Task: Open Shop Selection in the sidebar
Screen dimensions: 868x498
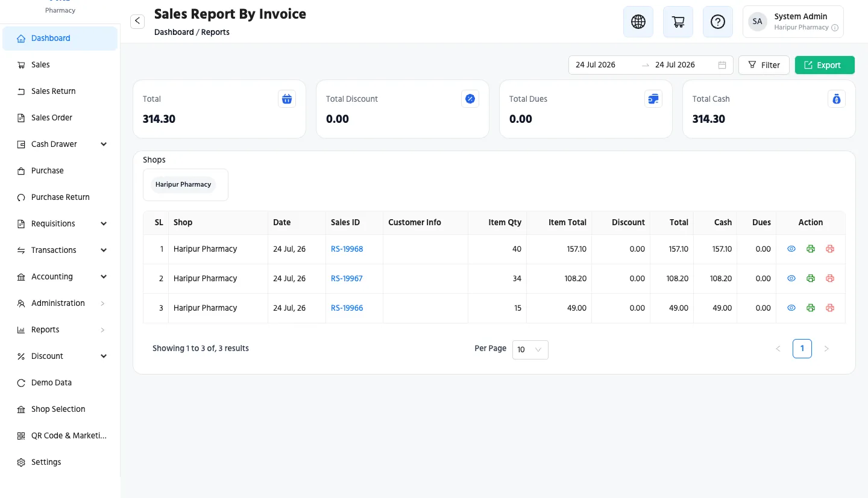Action: click(x=60, y=409)
